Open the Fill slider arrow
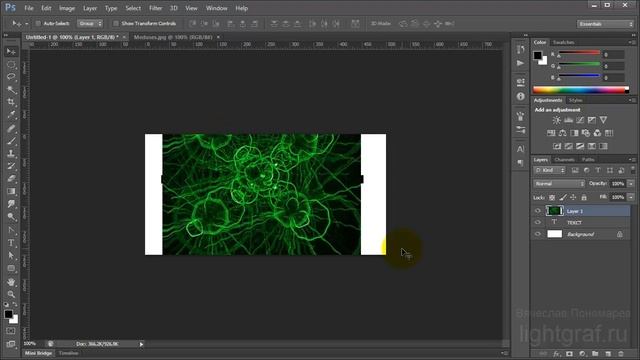 pyautogui.click(x=631, y=198)
